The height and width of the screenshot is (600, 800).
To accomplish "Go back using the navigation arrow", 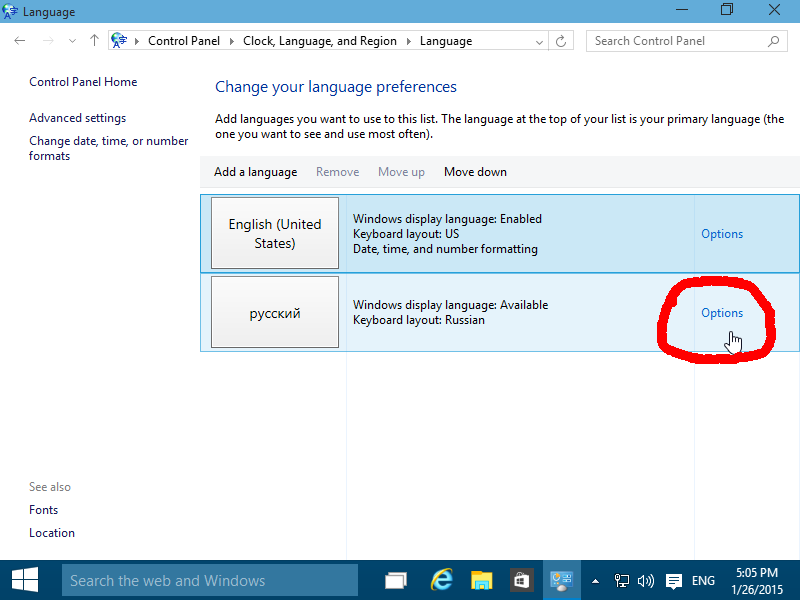I will coord(20,41).
